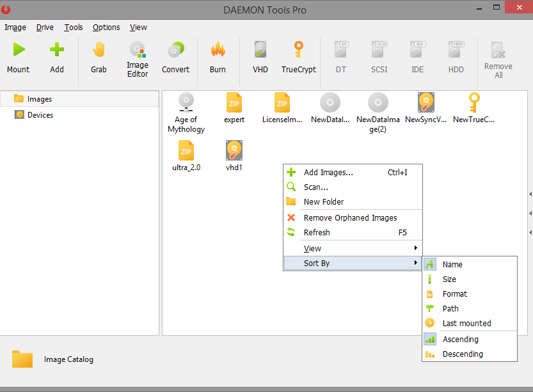Screen dimensions: 533x392
Task: Expand the View submenu in context menu
Action: [353, 248]
